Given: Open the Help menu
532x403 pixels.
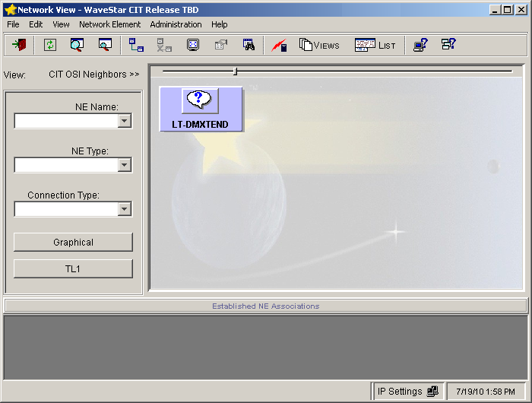Looking at the screenshot, I should point(219,24).
